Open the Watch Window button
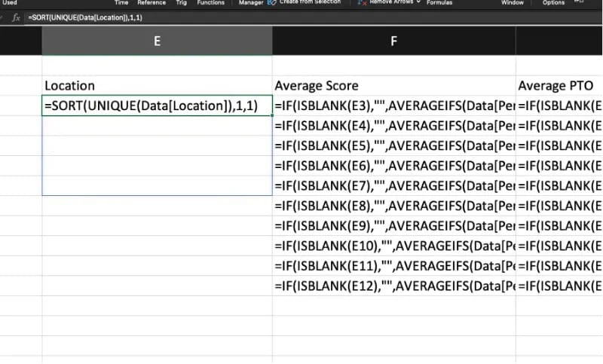 point(513,3)
